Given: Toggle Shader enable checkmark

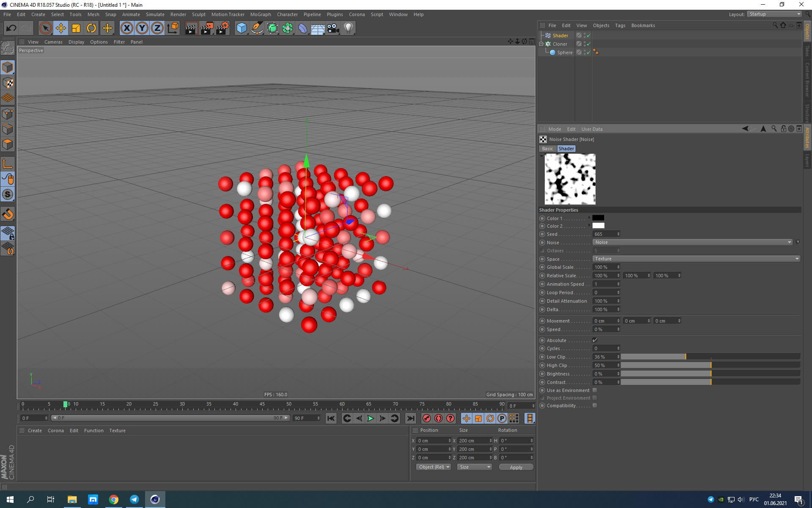Looking at the screenshot, I should 588,36.
